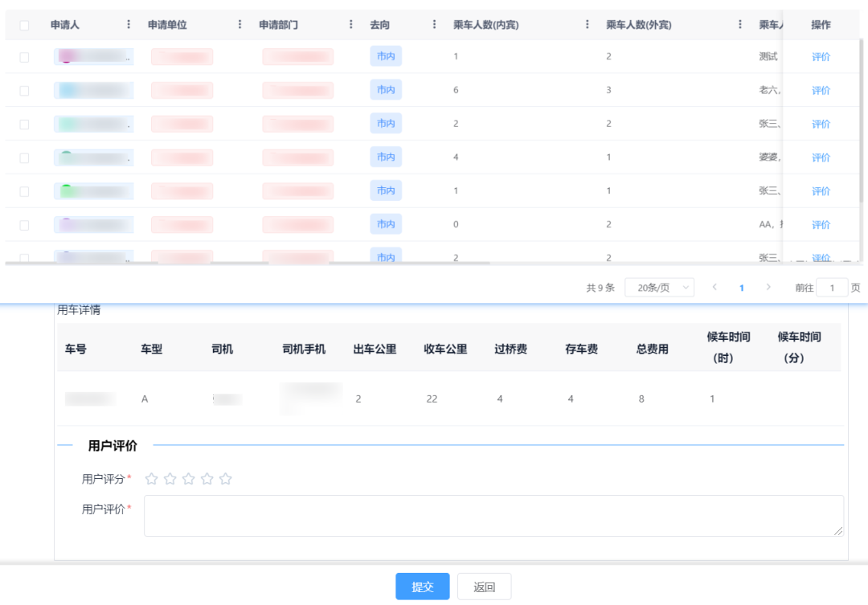Image resolution: width=868 pixels, height=605 pixels.
Task: Click the 用户评价 comment text area
Action: [493, 515]
